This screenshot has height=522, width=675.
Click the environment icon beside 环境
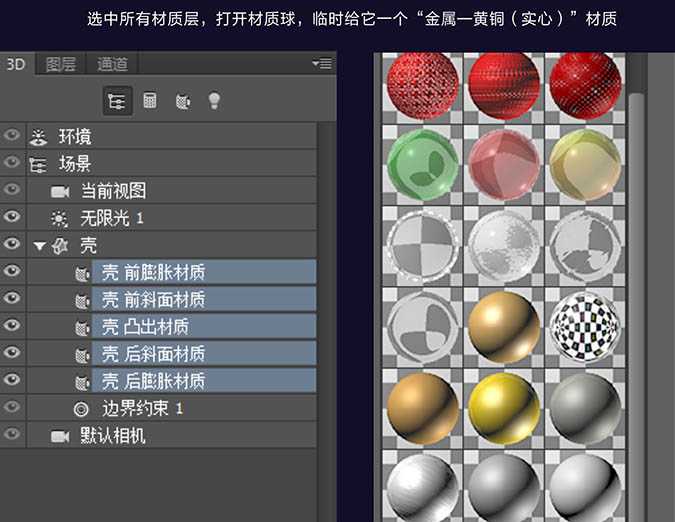point(38,137)
